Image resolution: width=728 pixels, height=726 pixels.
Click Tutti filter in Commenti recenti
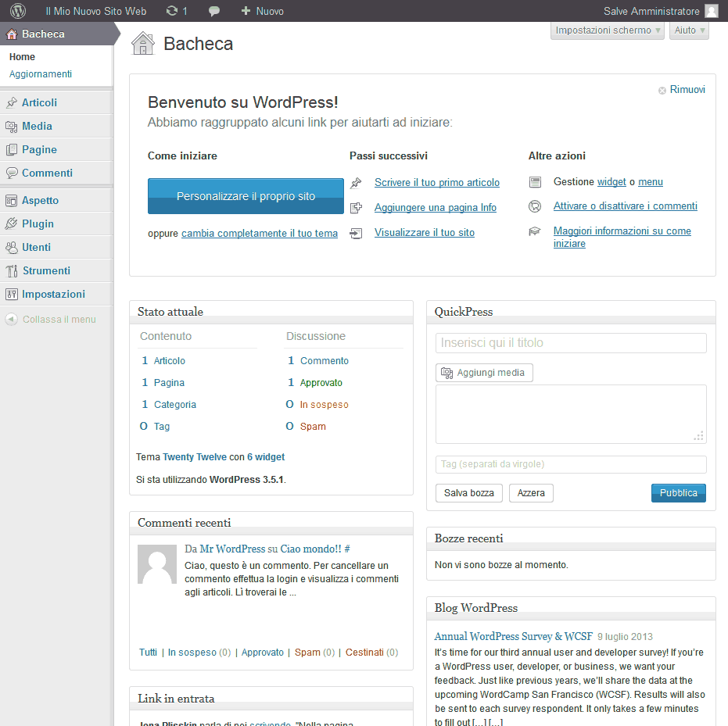[x=148, y=653]
